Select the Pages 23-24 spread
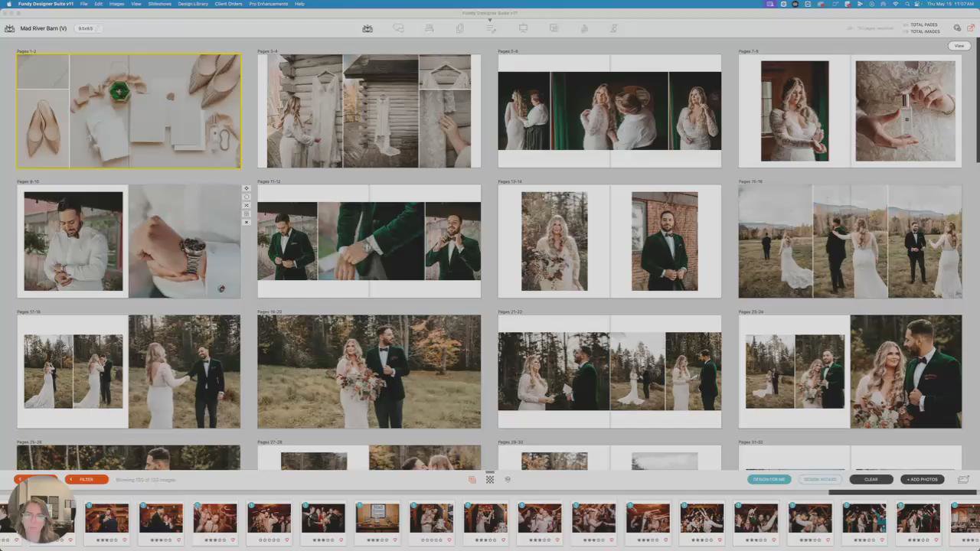The image size is (980, 551). click(850, 371)
